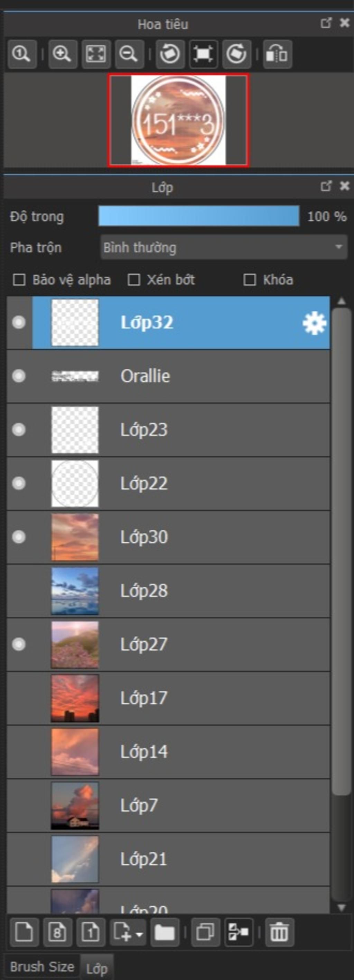Viewport: 354px width, 980px height.
Task: Check the Khóa lock option
Action: 250,280
